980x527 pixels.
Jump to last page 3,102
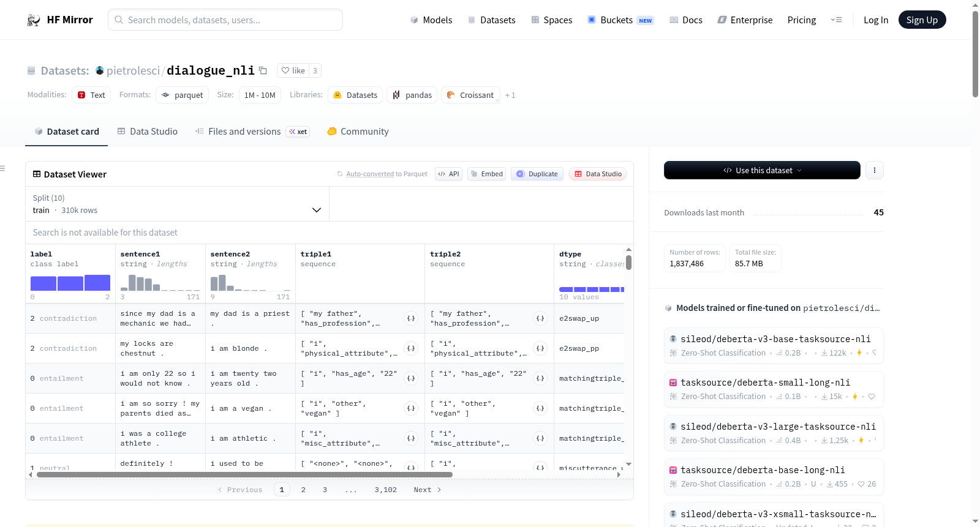click(x=386, y=490)
